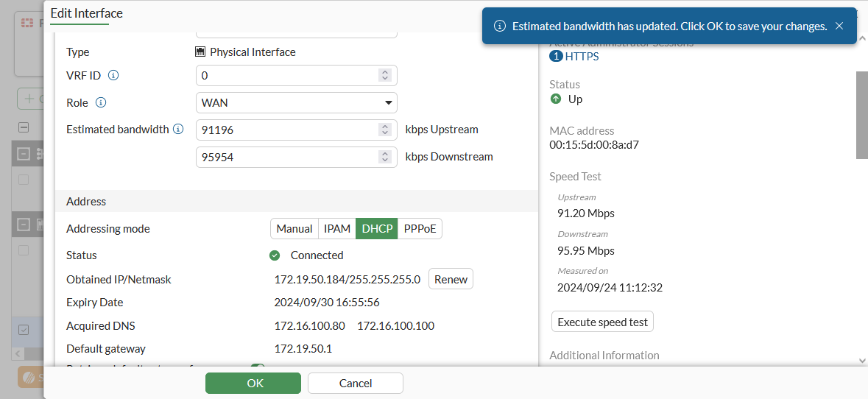
Task: Click the green Up status arrow icon
Action: click(556, 99)
